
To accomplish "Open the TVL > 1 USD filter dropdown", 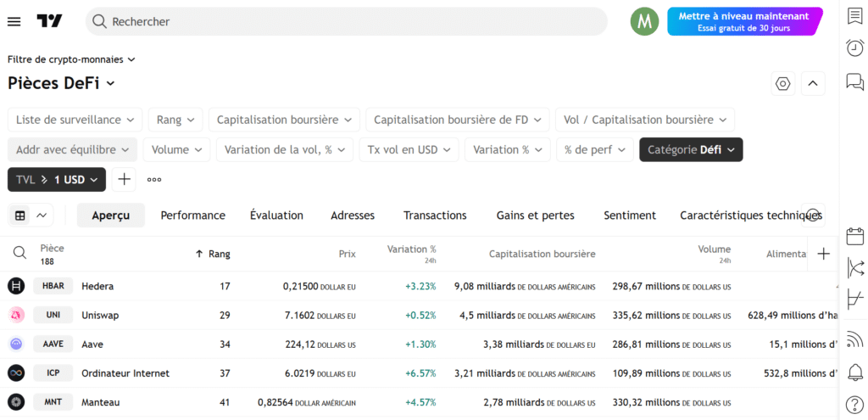I will coord(57,180).
